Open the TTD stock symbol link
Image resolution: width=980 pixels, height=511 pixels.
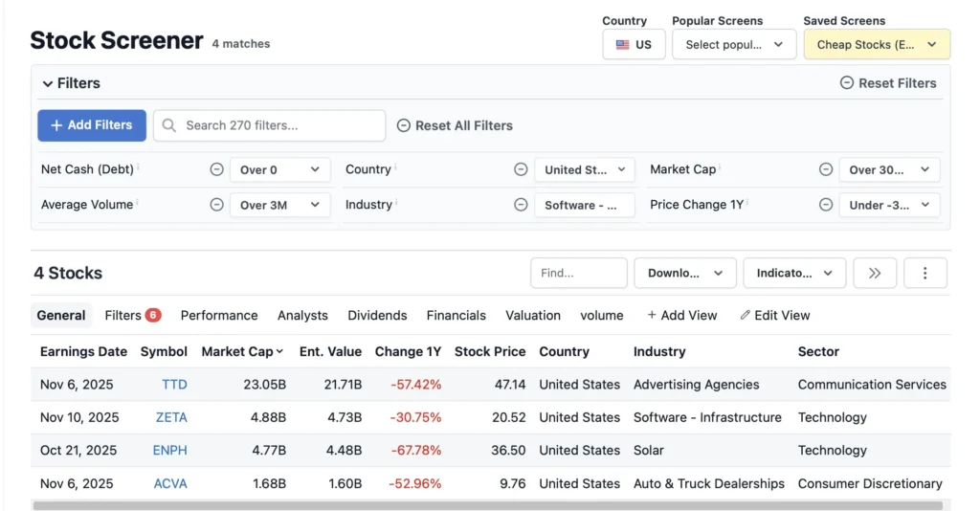click(174, 385)
